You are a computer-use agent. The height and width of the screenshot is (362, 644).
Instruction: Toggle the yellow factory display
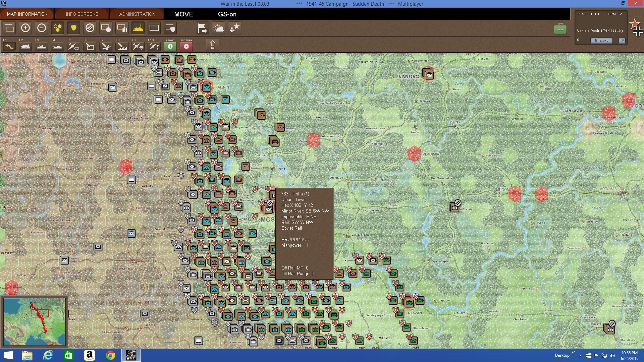138,28
